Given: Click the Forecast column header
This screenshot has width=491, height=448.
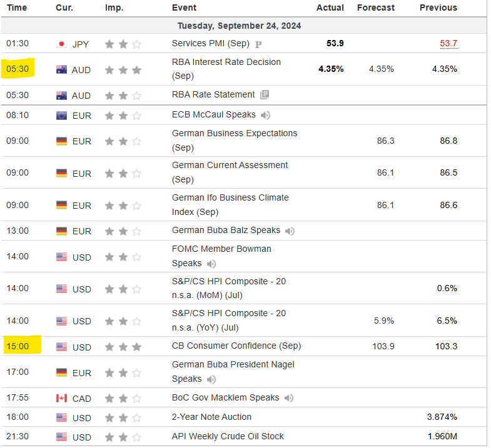Looking at the screenshot, I should pos(375,7).
